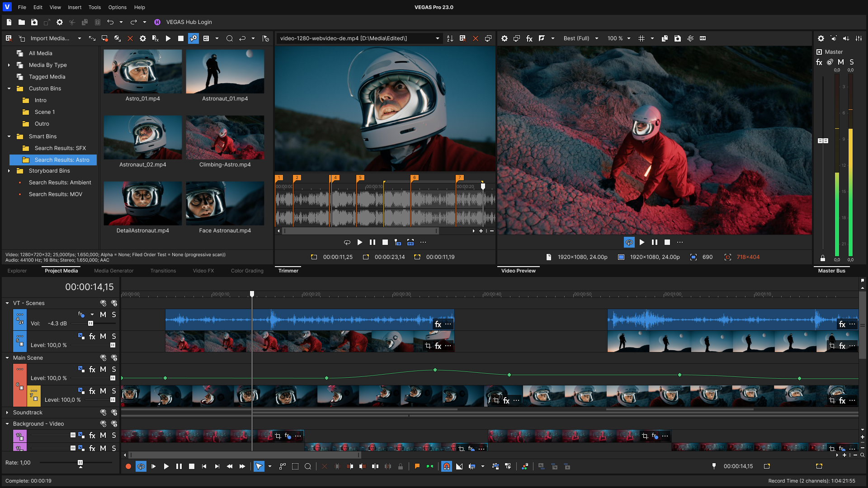Select Search Results: Ambient in the sidebar

(60, 183)
